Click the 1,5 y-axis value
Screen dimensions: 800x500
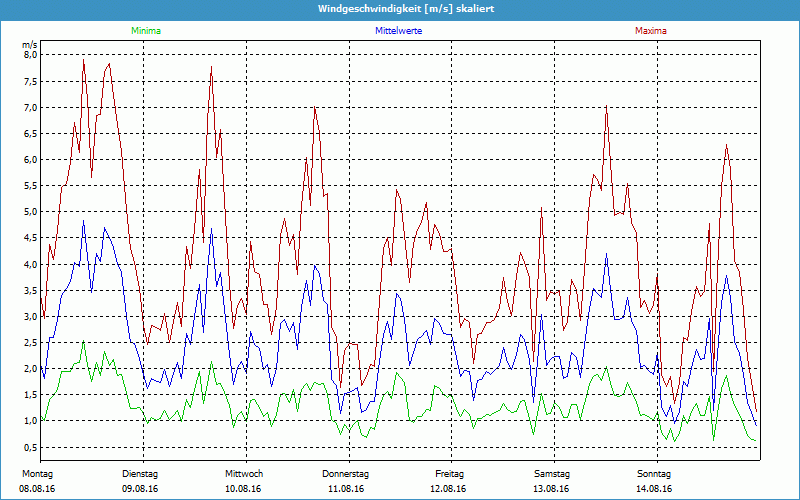31,394
